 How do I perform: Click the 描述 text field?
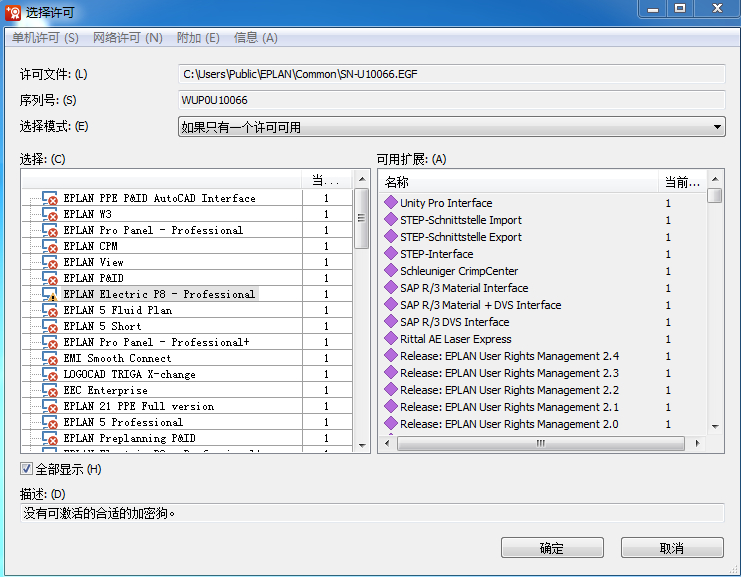coord(372,513)
